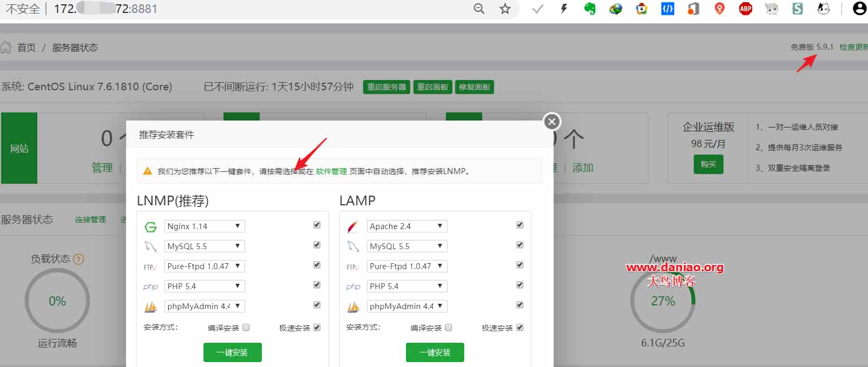Open the Evernote elephant extension
Viewport: 868px width, 367px height.
590,9
